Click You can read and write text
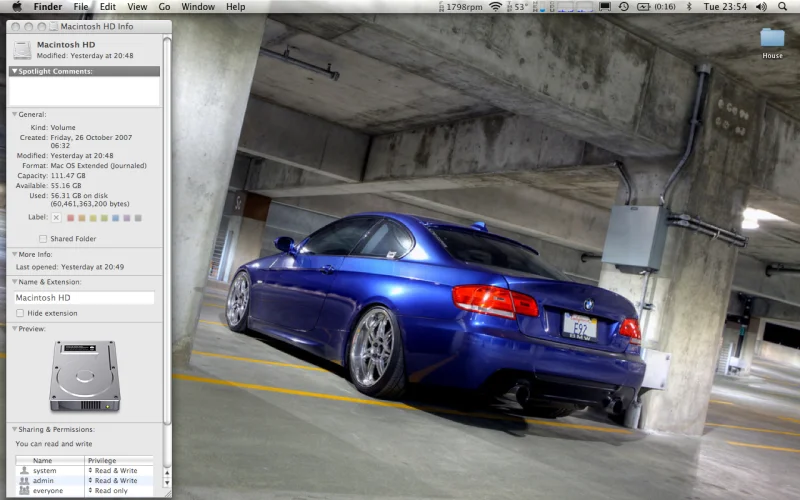800x500 pixels. [x=54, y=444]
